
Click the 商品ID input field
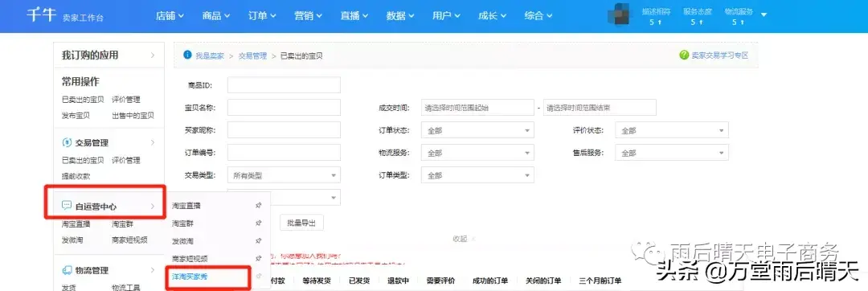pos(284,85)
